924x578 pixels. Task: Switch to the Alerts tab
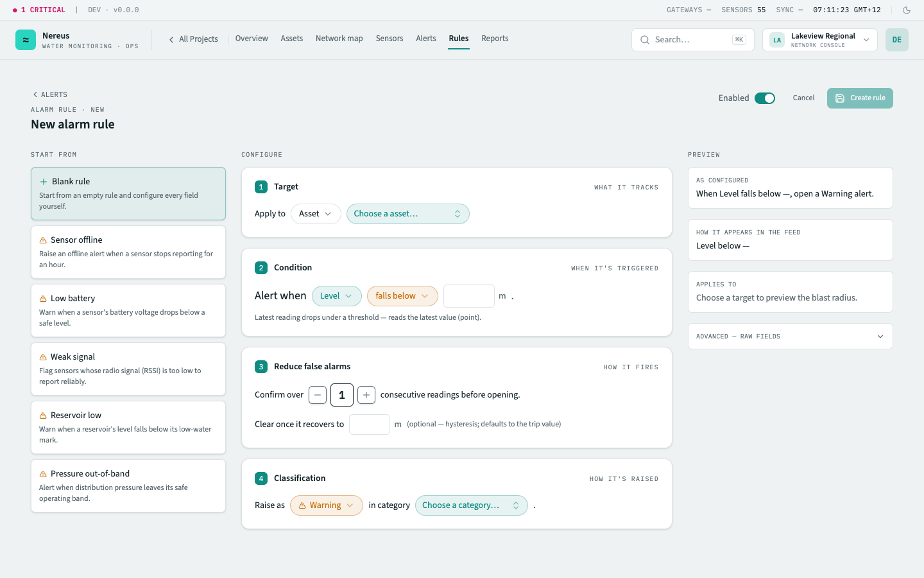[426, 39]
